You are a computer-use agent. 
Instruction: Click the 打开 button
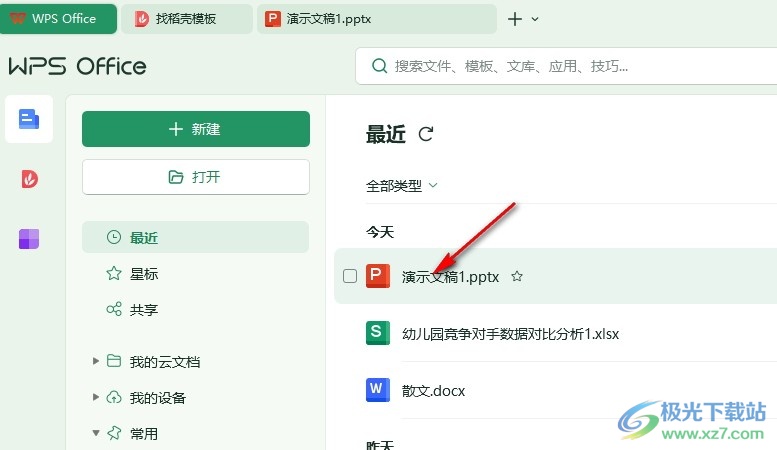pyautogui.click(x=196, y=177)
